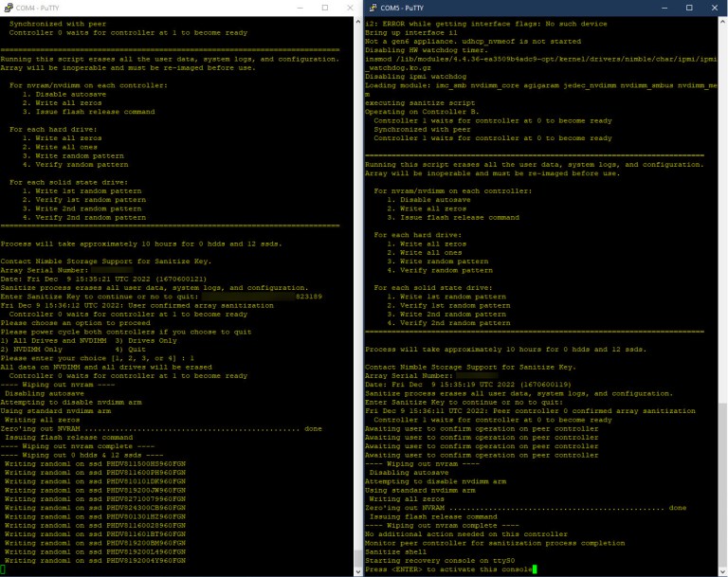Click 'Bring up interface i1' line

[410, 32]
